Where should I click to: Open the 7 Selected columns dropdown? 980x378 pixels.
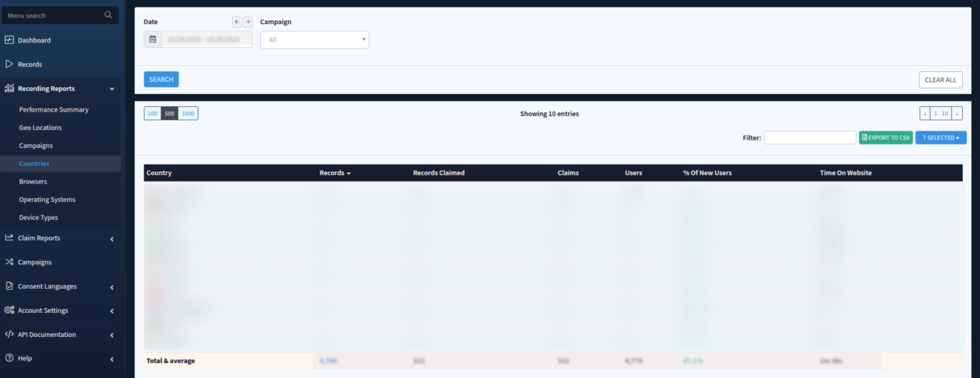coord(941,138)
